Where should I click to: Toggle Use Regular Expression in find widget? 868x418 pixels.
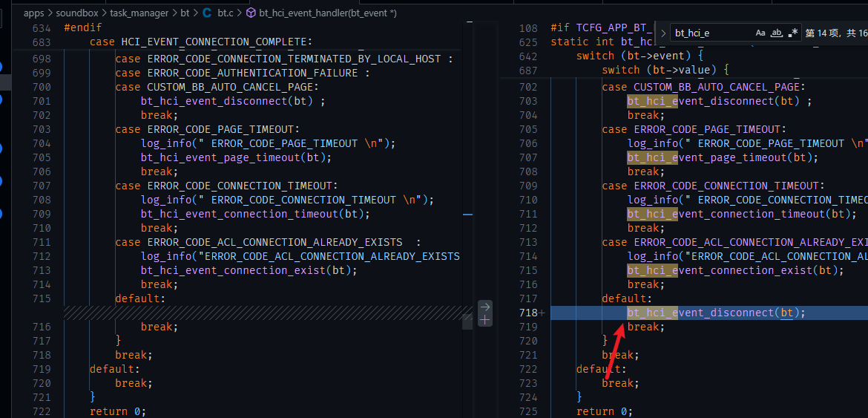click(x=793, y=33)
